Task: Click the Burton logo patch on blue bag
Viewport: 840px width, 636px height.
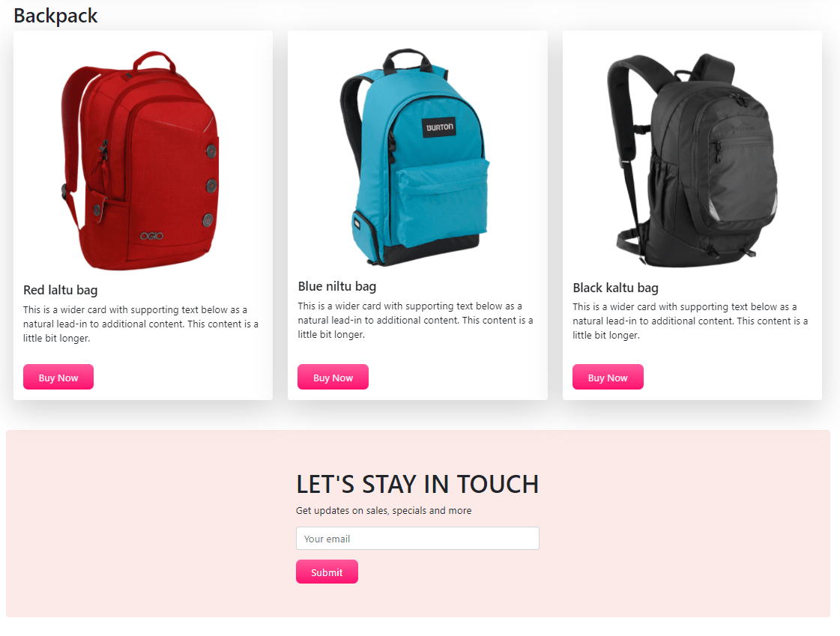Action: pyautogui.click(x=439, y=127)
